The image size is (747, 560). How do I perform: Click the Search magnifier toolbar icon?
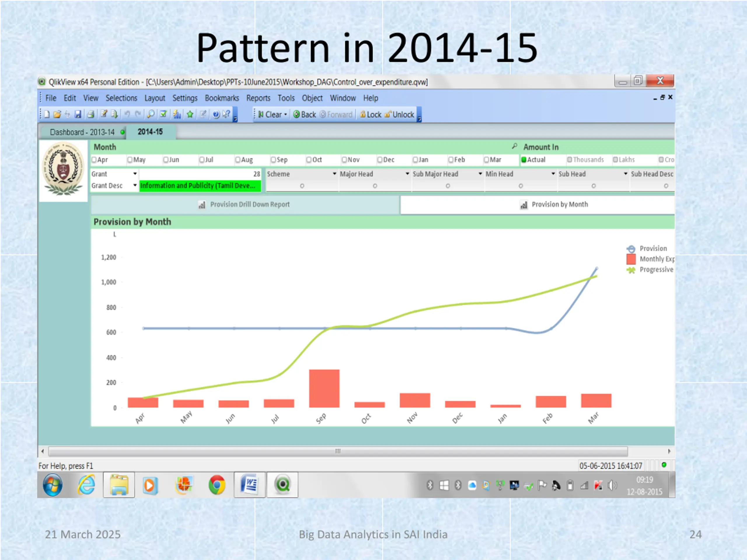pos(151,114)
